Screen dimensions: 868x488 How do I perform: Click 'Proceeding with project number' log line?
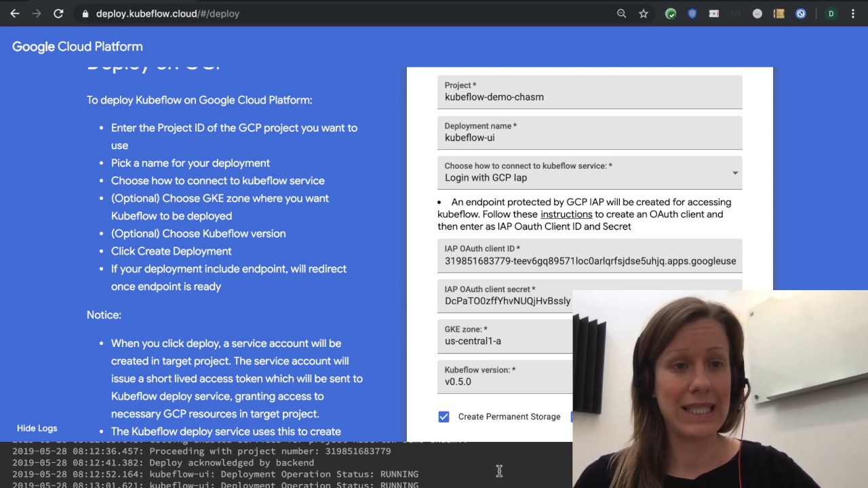[x=201, y=451]
